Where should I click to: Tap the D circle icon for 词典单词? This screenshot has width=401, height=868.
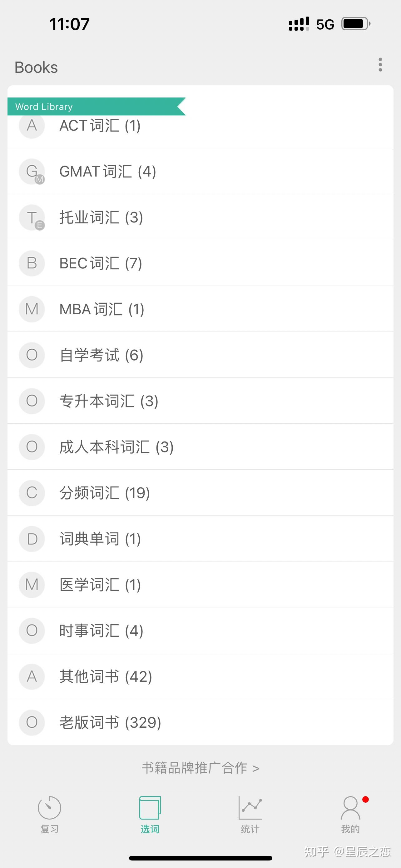[32, 539]
